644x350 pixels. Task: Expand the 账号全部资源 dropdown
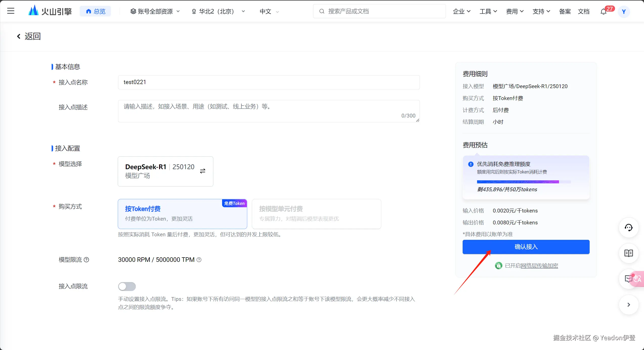(x=155, y=11)
